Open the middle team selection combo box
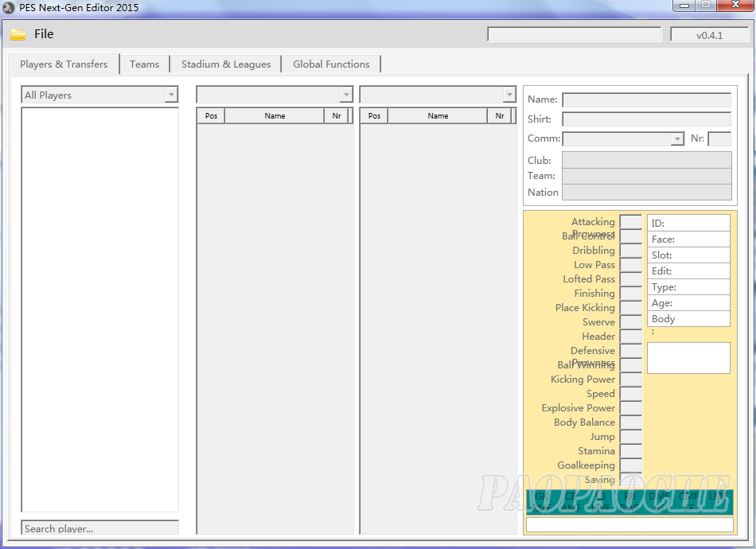 [275, 95]
